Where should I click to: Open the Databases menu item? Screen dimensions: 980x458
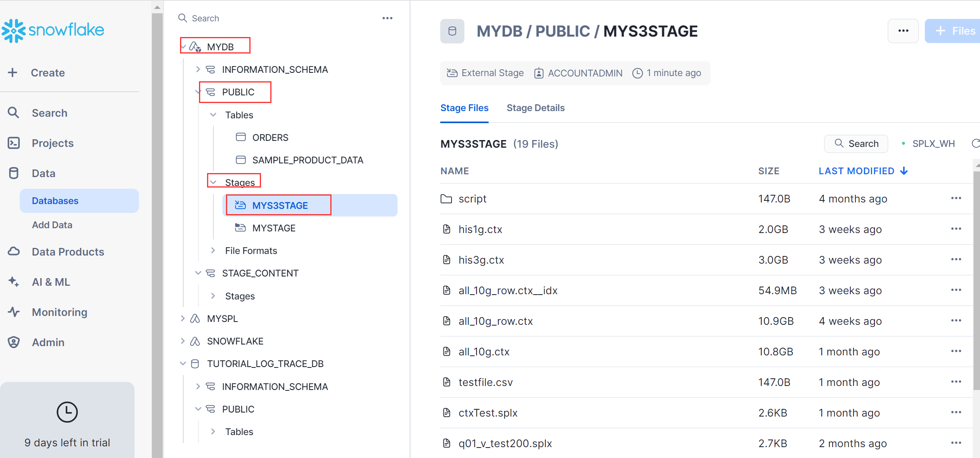tap(55, 201)
